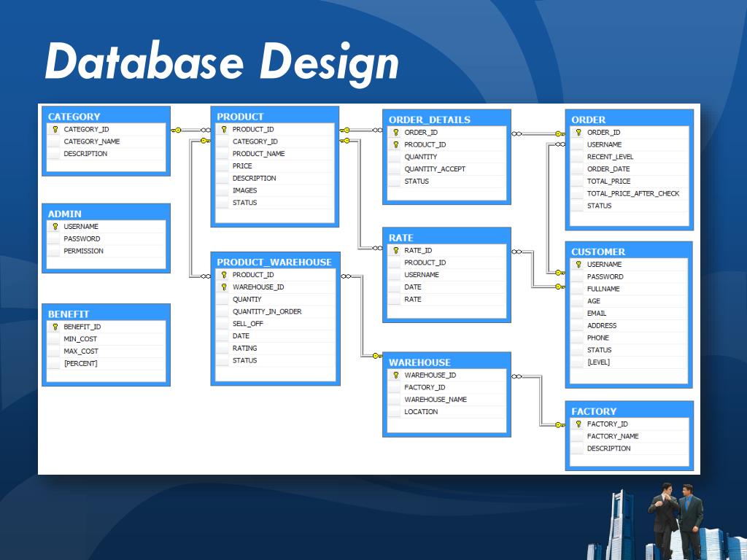The image size is (747, 560).
Task: Click the MAX_COST column row
Action: click(107, 351)
